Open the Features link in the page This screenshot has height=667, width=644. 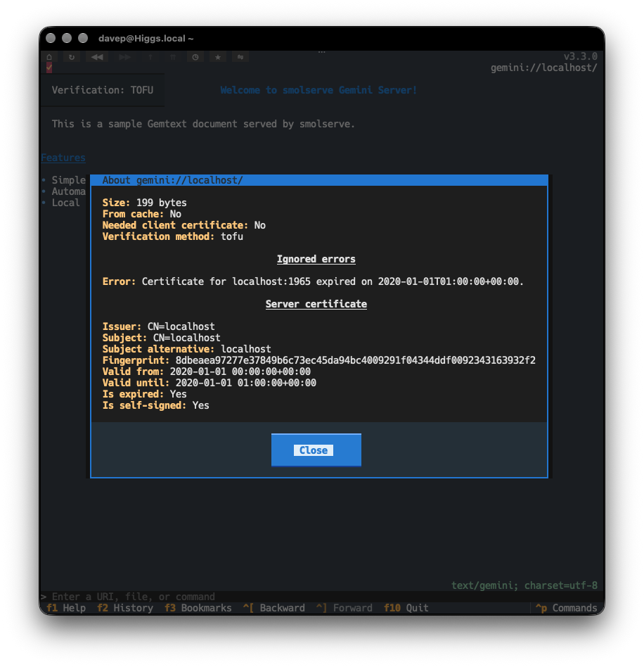(63, 158)
